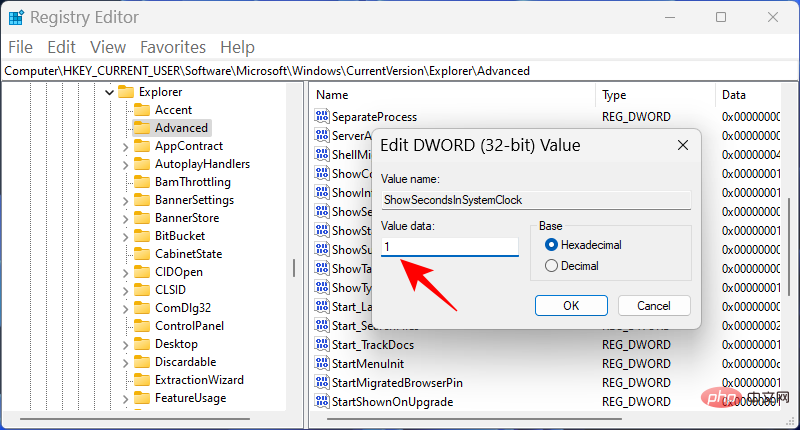Confirm the DWORD value with OK

[571, 304]
